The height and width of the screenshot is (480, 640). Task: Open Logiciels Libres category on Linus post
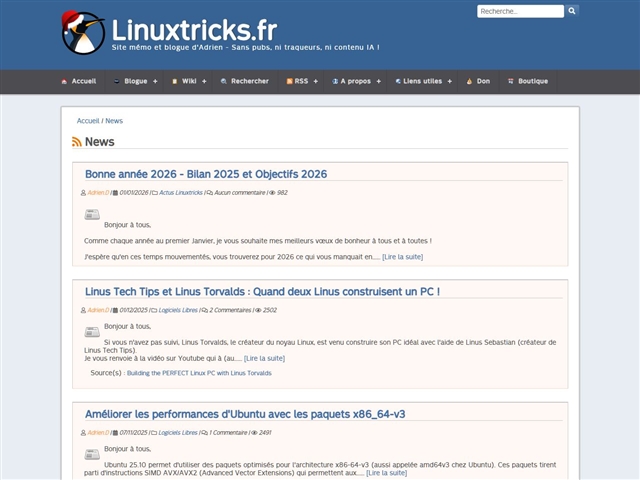pyautogui.click(x=178, y=310)
